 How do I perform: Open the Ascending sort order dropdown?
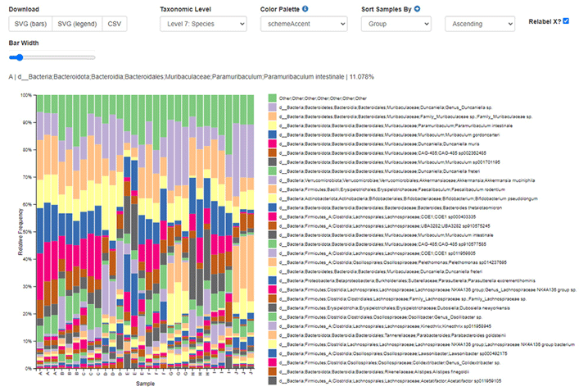click(479, 25)
